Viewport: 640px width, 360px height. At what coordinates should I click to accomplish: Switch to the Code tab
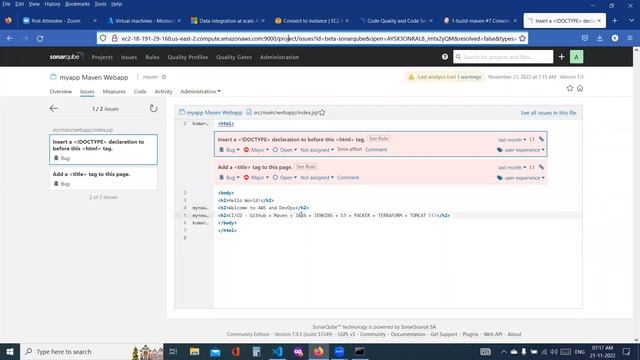pyautogui.click(x=140, y=91)
